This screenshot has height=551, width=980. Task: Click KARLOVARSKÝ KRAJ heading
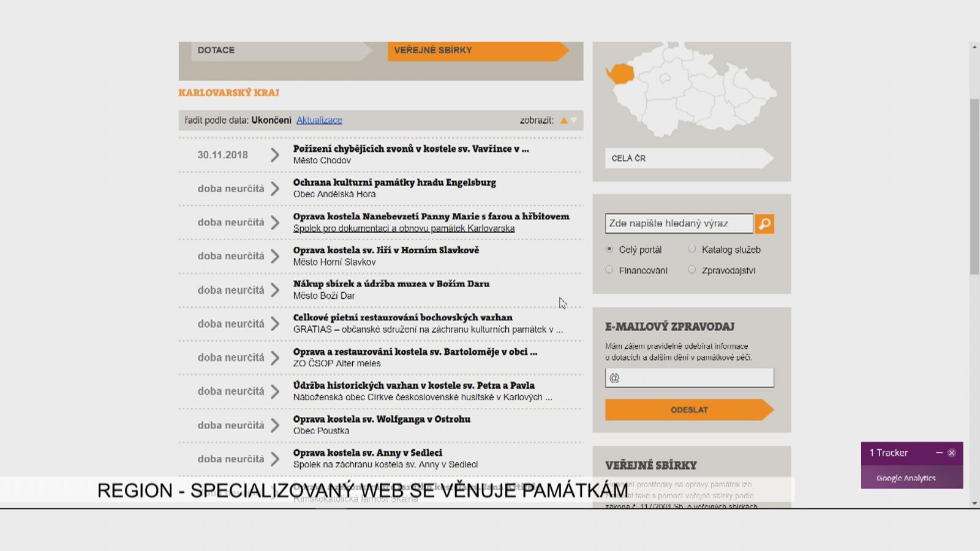(x=228, y=92)
